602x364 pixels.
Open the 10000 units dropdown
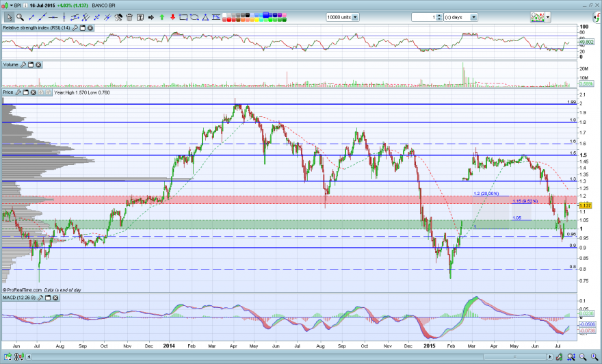pyautogui.click(x=355, y=17)
